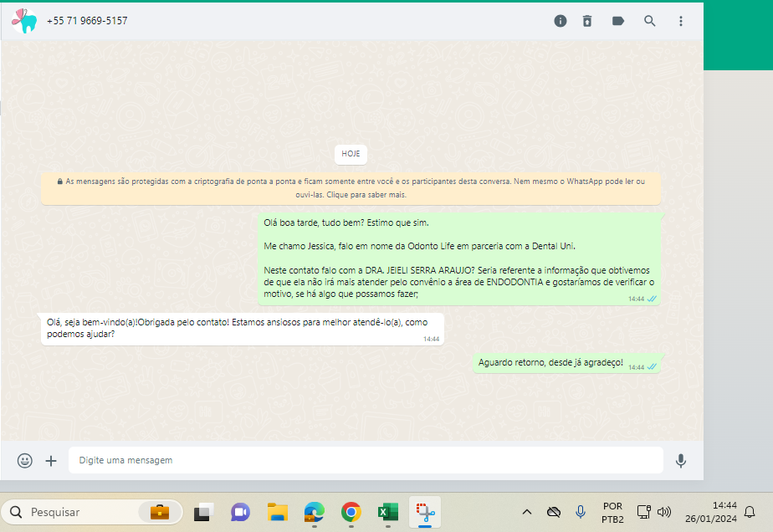Click the plus attach icon
Image resolution: width=773 pixels, height=532 pixels.
(51, 461)
